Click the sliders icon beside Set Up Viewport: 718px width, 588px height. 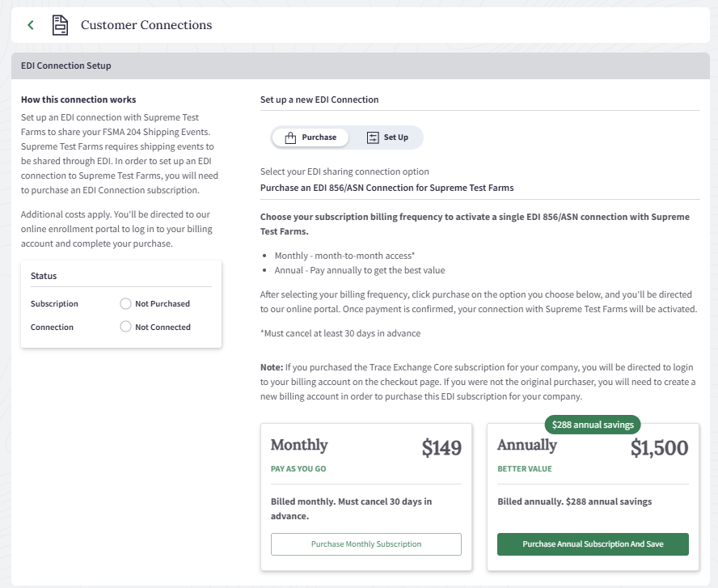coord(373,137)
